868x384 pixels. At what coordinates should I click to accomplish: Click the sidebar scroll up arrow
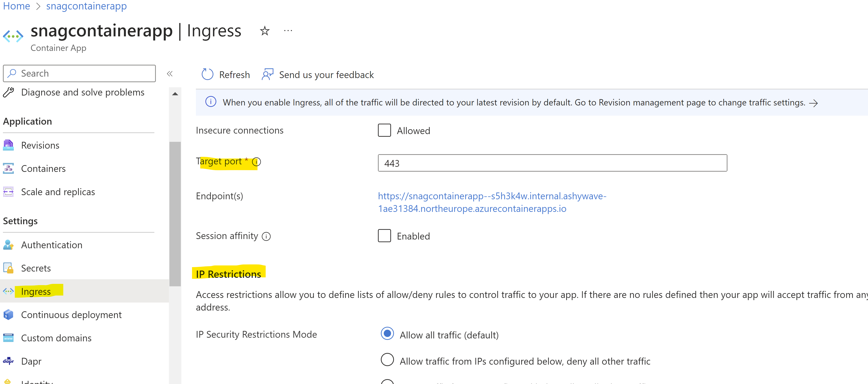pyautogui.click(x=175, y=94)
